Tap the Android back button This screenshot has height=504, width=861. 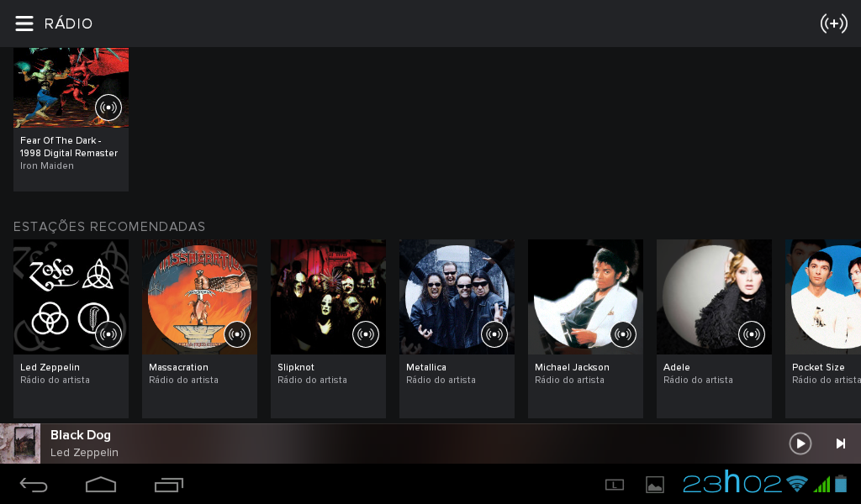point(34,485)
